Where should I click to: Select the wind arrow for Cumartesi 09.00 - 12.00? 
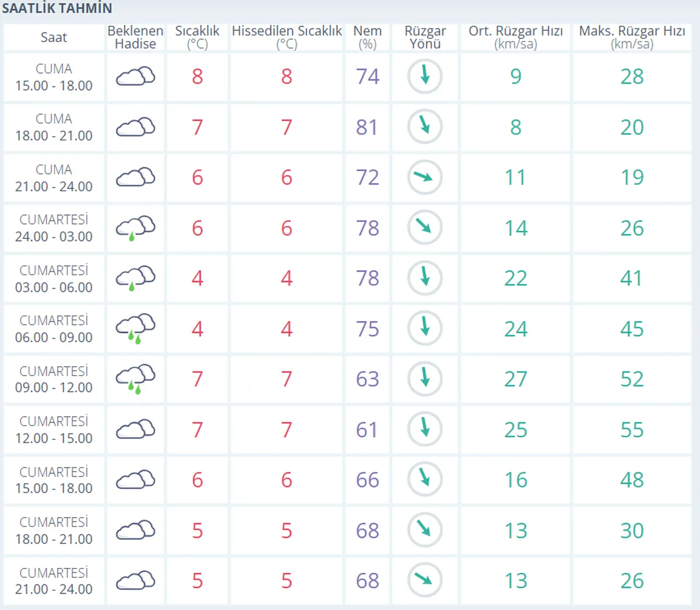pos(424,379)
